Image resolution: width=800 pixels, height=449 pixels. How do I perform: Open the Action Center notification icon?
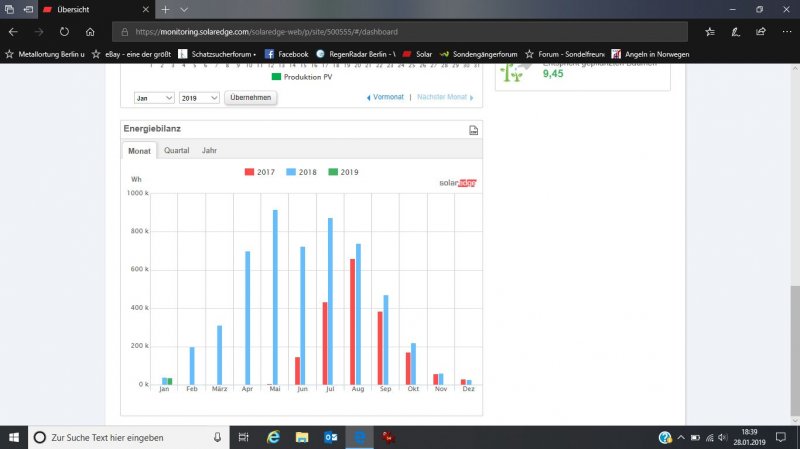pos(781,437)
